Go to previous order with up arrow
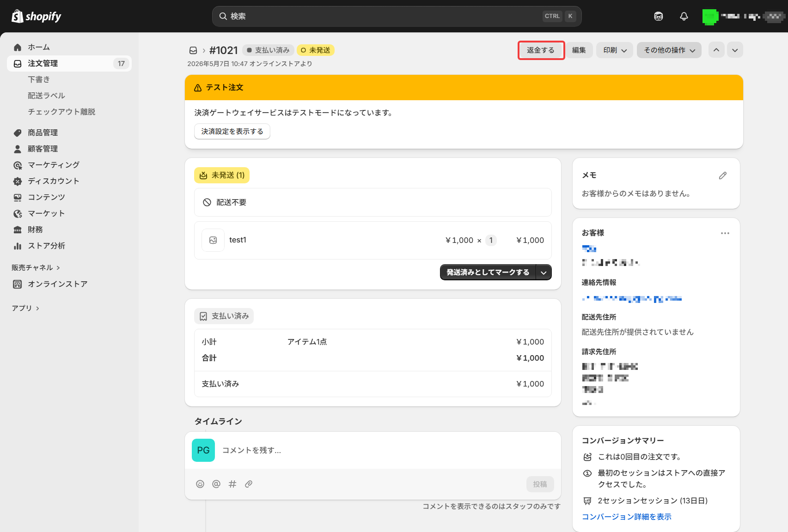The height and width of the screenshot is (532, 788). pos(716,50)
